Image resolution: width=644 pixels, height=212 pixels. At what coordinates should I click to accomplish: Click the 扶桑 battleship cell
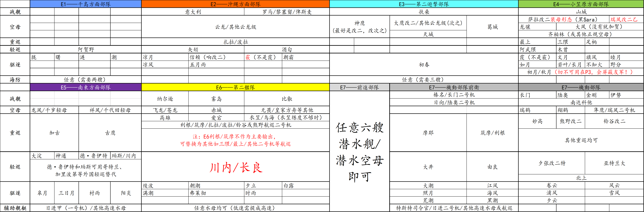tap(424, 12)
